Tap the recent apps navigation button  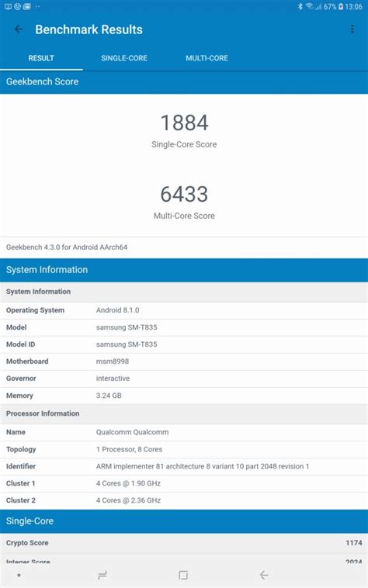coord(102,575)
